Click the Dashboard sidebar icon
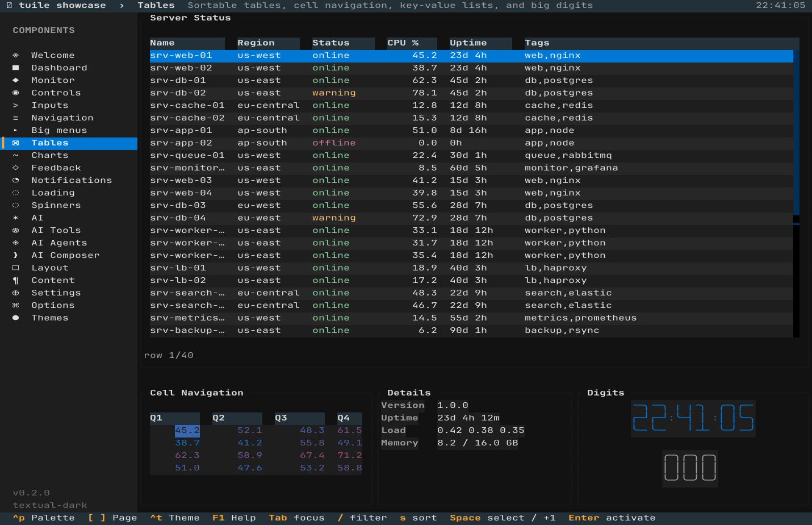The width and height of the screenshot is (812, 525). point(15,68)
